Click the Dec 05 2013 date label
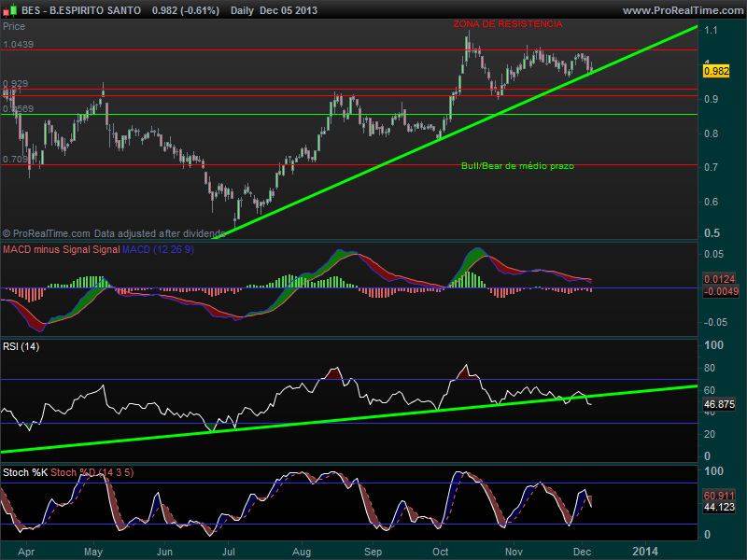 pos(289,10)
